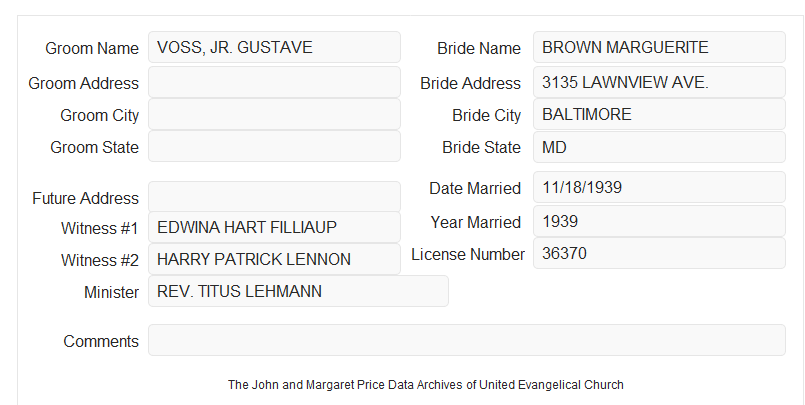Screen dimensions: 805x405
Task: Click the Price Data Archives footer text
Action: [x=426, y=385]
